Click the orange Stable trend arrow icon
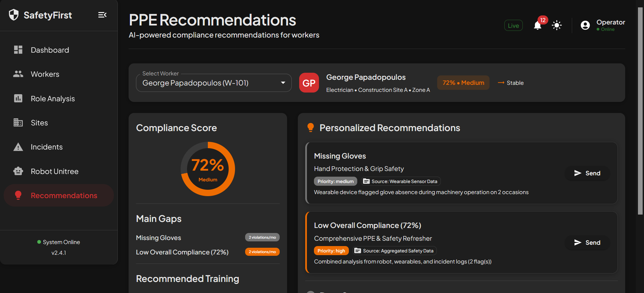 coord(501,83)
